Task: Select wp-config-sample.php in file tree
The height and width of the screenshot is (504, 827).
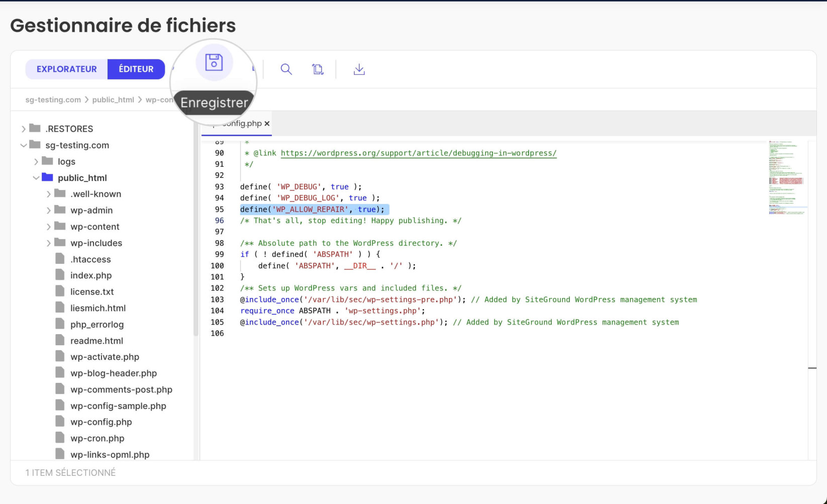Action: (x=118, y=406)
